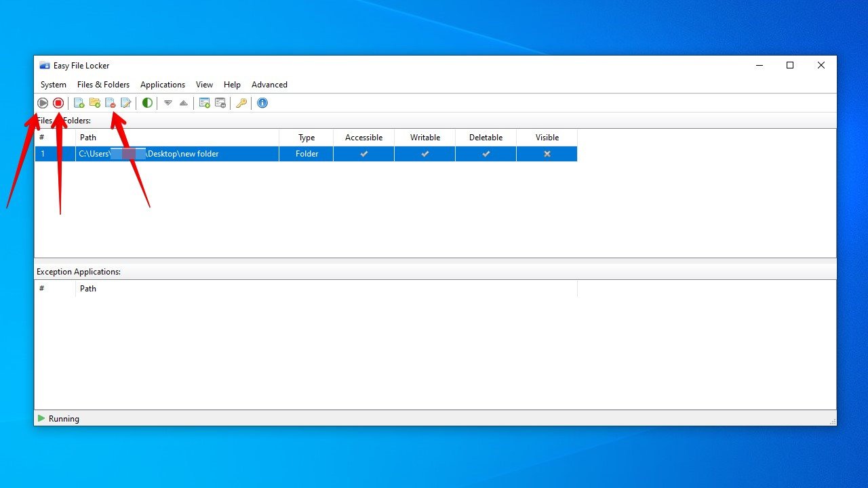Click the Delete item toolbar icon
The height and width of the screenshot is (488, 868).
coord(110,103)
